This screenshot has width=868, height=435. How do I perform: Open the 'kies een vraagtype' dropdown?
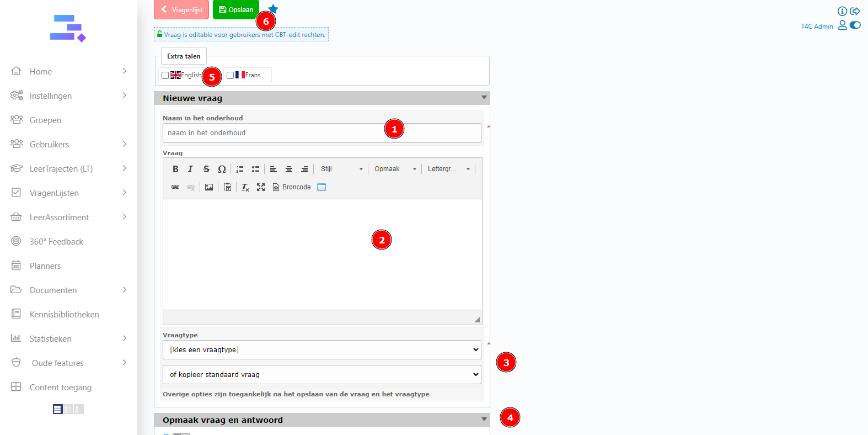point(322,349)
